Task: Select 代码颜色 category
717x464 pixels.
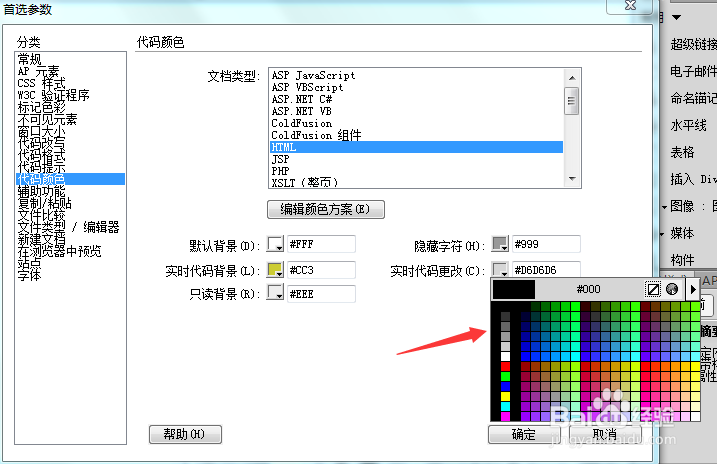Action: click(x=70, y=179)
